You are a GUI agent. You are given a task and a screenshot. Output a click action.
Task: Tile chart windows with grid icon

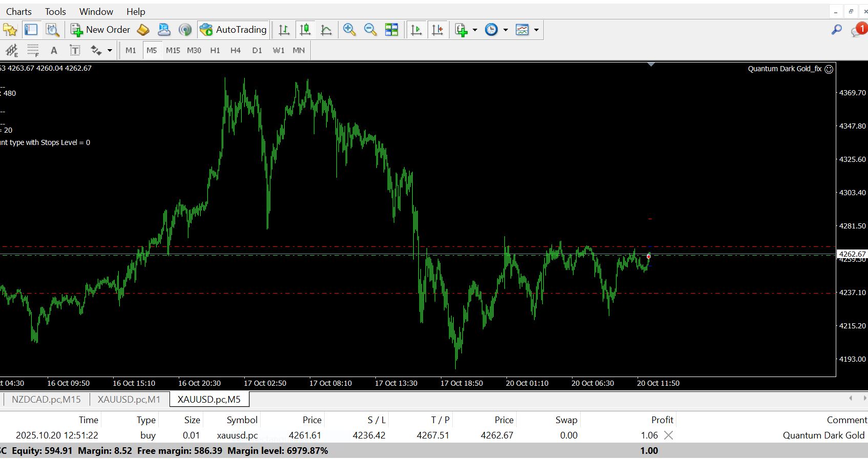[x=392, y=30]
